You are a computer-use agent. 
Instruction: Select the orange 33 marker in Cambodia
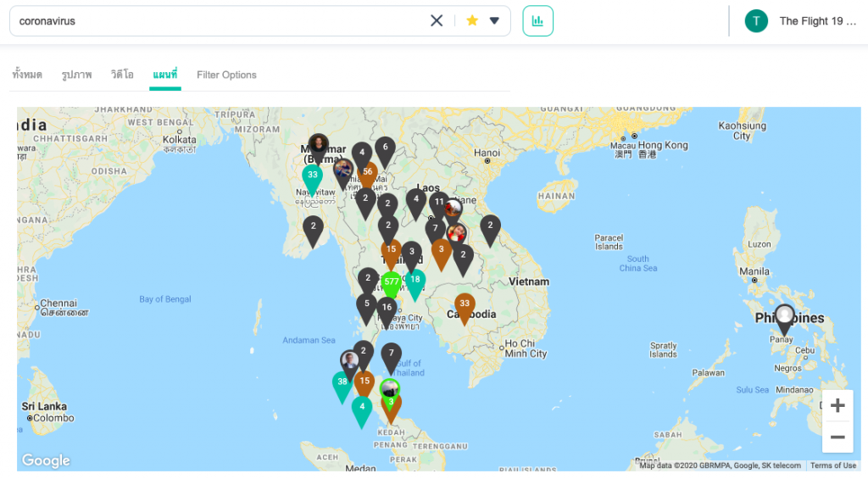tap(465, 308)
